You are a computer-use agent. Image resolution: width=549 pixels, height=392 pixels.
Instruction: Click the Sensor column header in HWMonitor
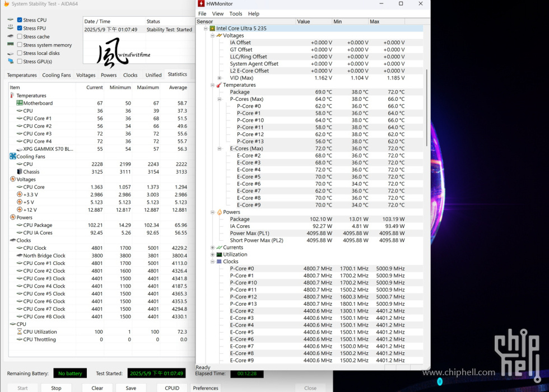(245, 21)
